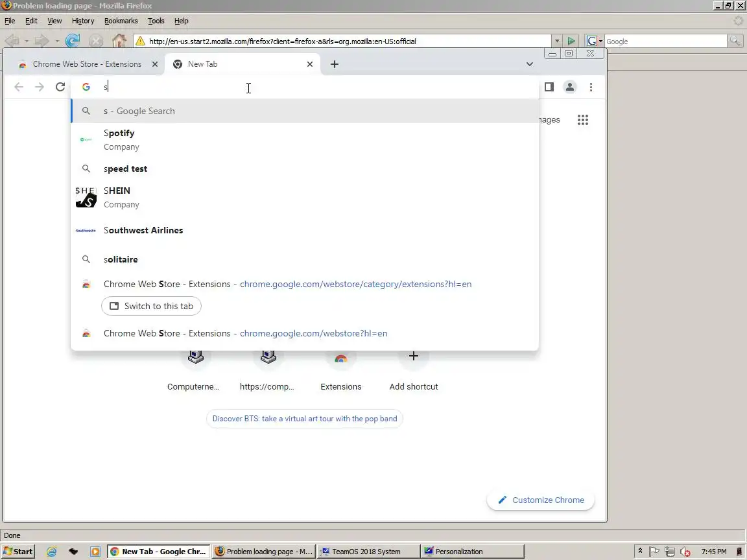Viewport: 747px width, 560px height.
Task: Click Firefox Home button
Action: (x=119, y=41)
